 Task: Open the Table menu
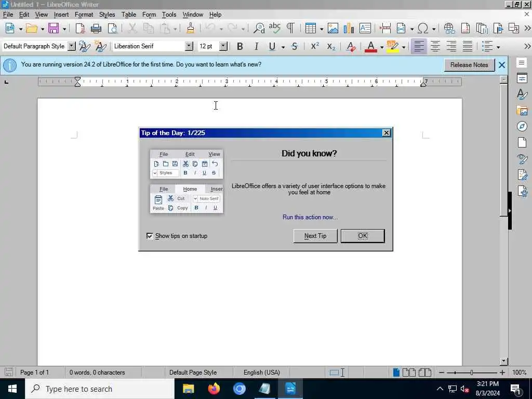coord(129,15)
